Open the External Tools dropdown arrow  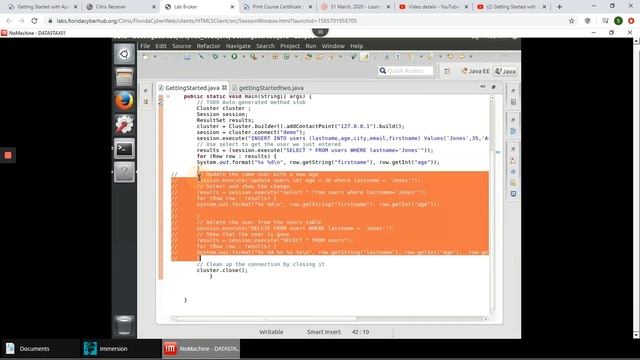pyautogui.click(x=263, y=57)
